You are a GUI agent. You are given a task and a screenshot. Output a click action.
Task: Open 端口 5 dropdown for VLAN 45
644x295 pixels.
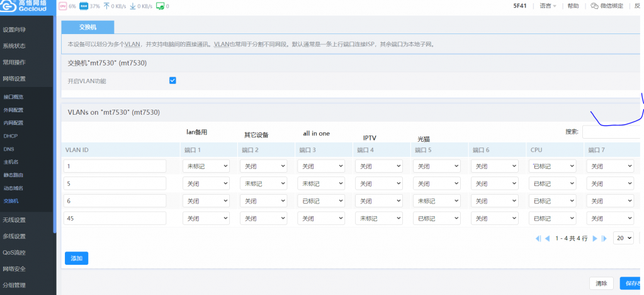(x=437, y=219)
